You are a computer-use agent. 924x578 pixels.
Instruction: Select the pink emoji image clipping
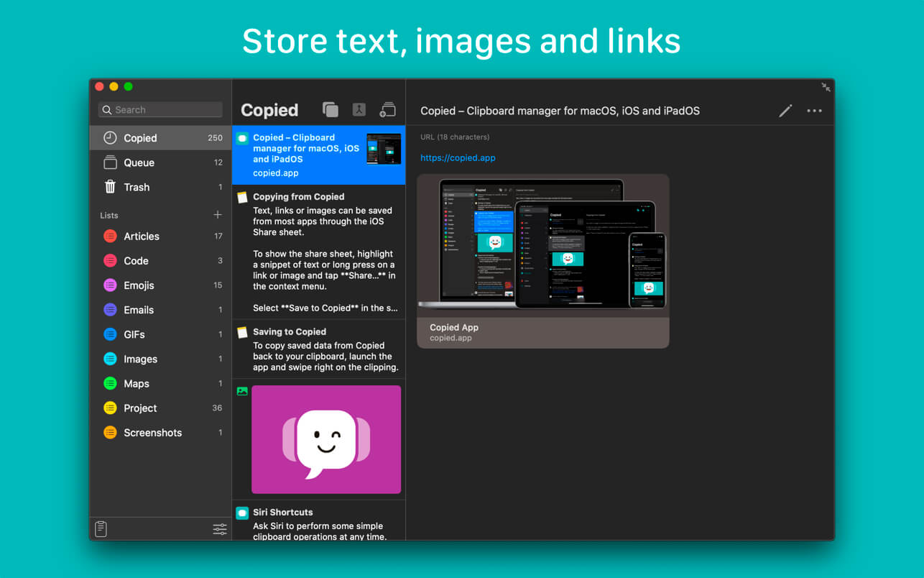tap(325, 439)
